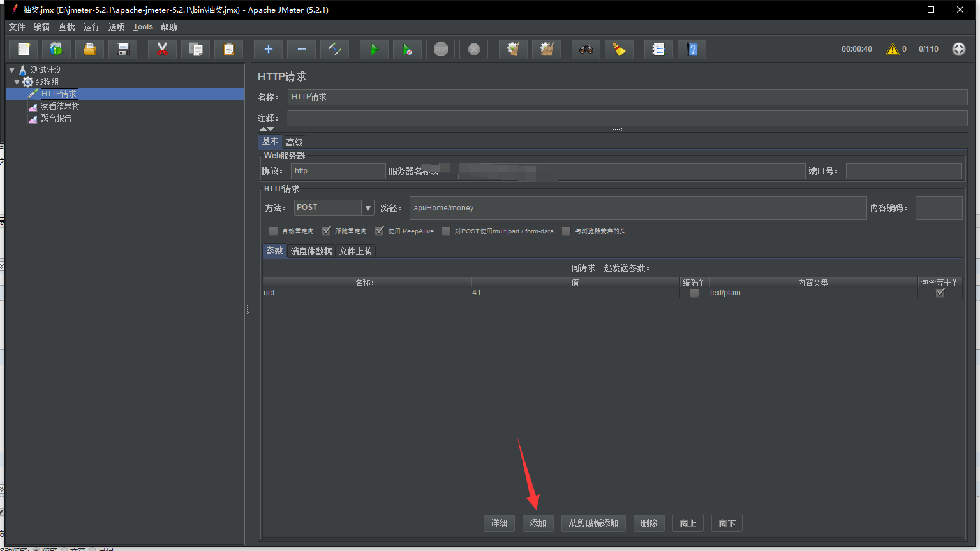Enable 对POST使用multipart / form-data checkbox
Screen dimensions: 980x551
pos(446,231)
